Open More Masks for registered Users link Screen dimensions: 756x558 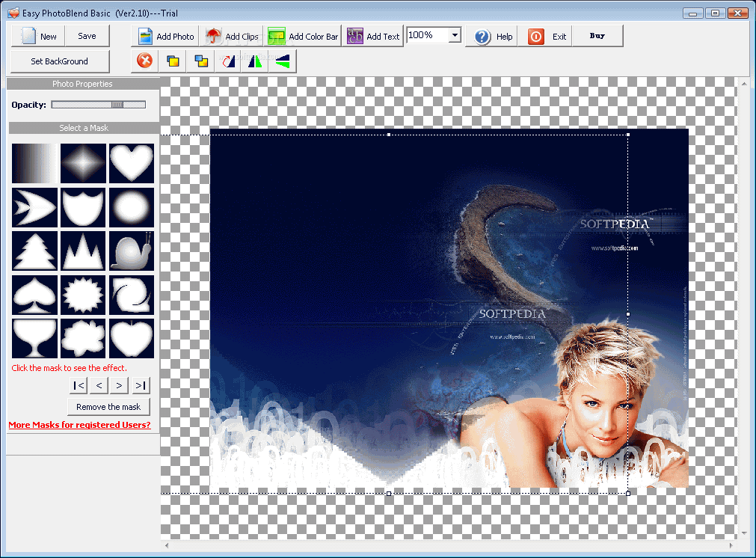tap(79, 425)
